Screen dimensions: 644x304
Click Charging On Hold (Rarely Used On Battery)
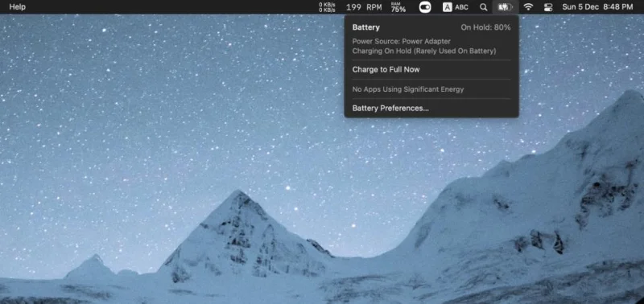424,51
